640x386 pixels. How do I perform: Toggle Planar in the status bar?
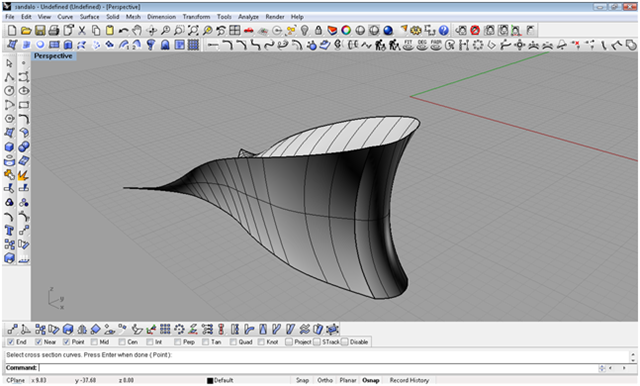coord(348,380)
